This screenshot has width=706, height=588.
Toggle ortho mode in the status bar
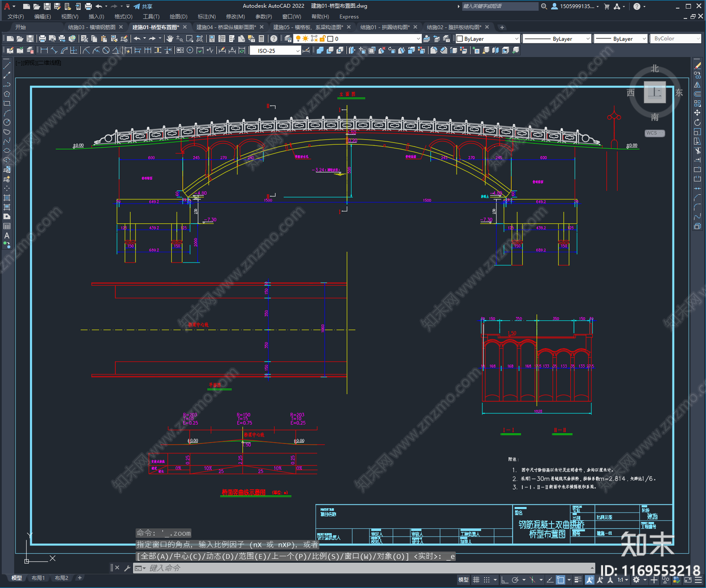pos(504,580)
